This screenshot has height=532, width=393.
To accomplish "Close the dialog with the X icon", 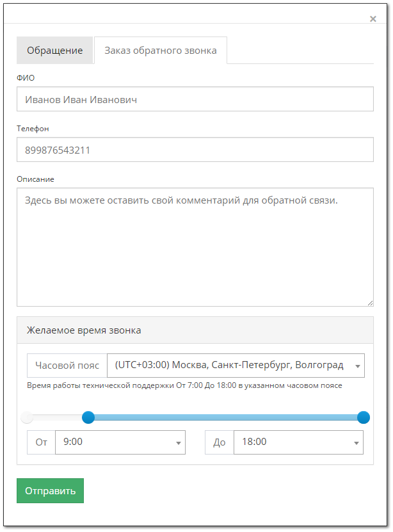I will 373,19.
